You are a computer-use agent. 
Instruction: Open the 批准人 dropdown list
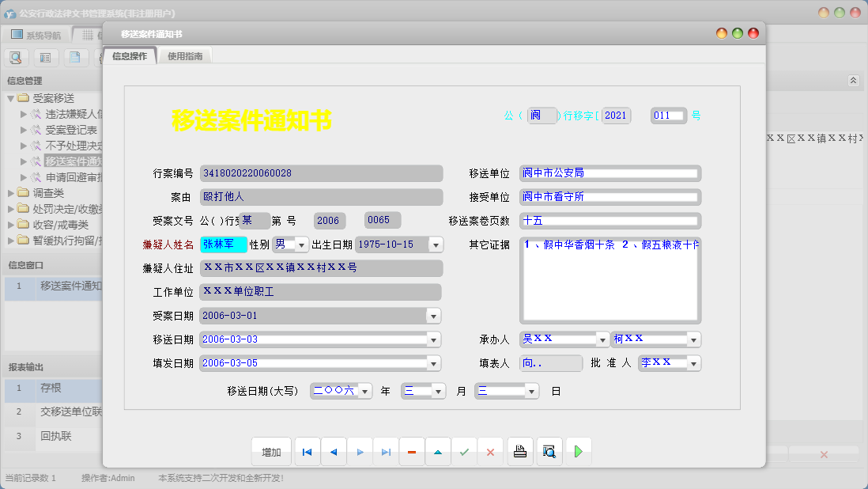click(x=693, y=363)
